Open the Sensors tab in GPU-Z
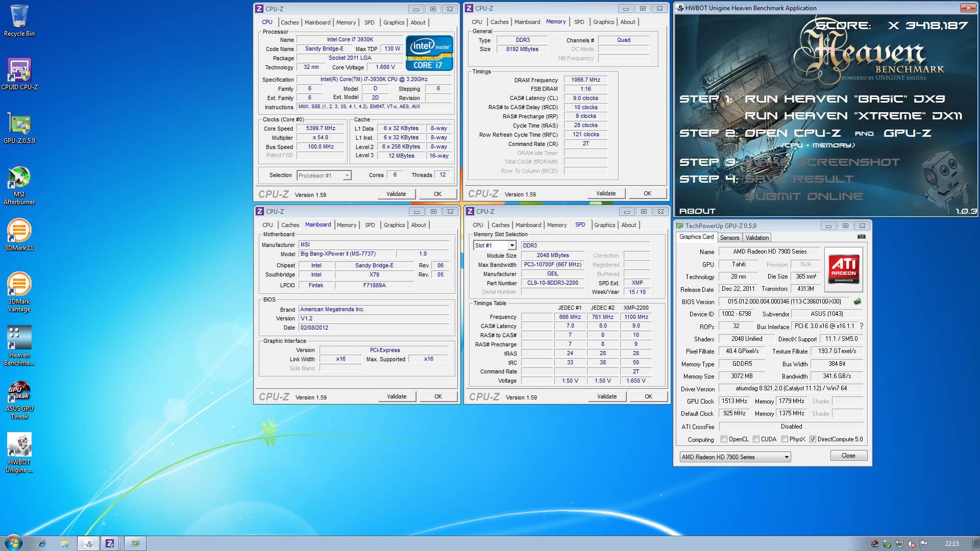Screen dimensions: 980x551 [729, 238]
